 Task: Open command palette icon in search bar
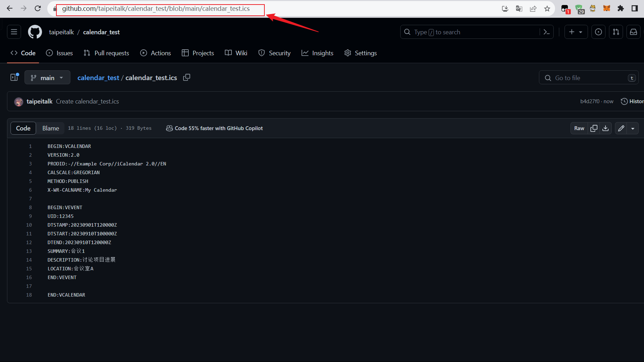pos(546,32)
